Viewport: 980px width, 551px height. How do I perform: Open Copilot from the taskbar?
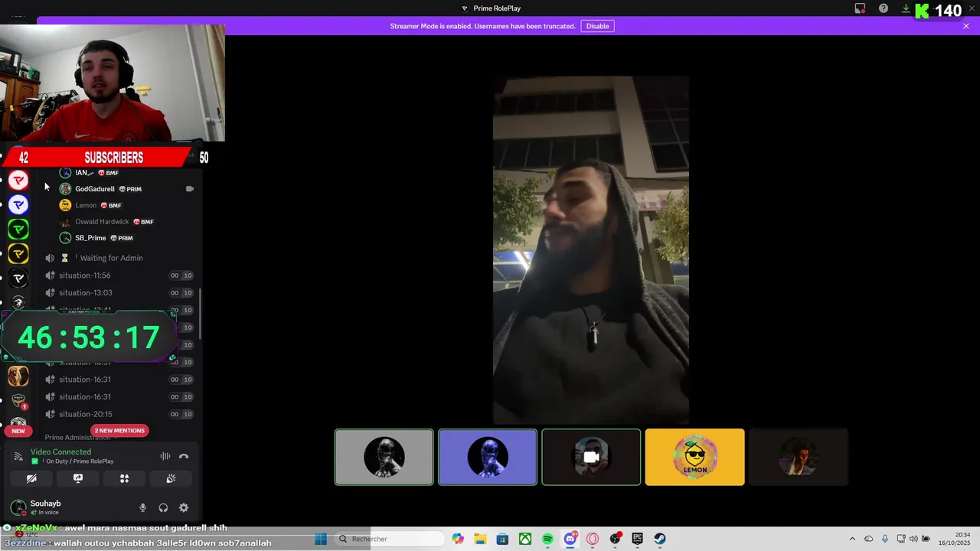(458, 539)
